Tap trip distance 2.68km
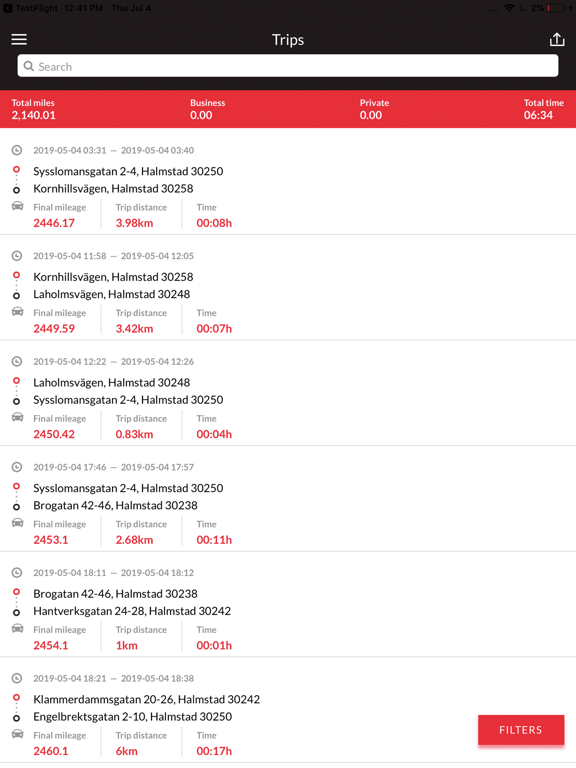Image resolution: width=576 pixels, height=768 pixels. click(x=135, y=540)
